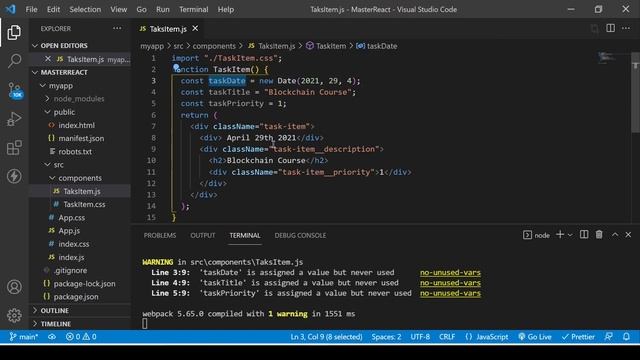Click the main branch indicator in status bar
The width and height of the screenshot is (640, 360).
pos(24,337)
